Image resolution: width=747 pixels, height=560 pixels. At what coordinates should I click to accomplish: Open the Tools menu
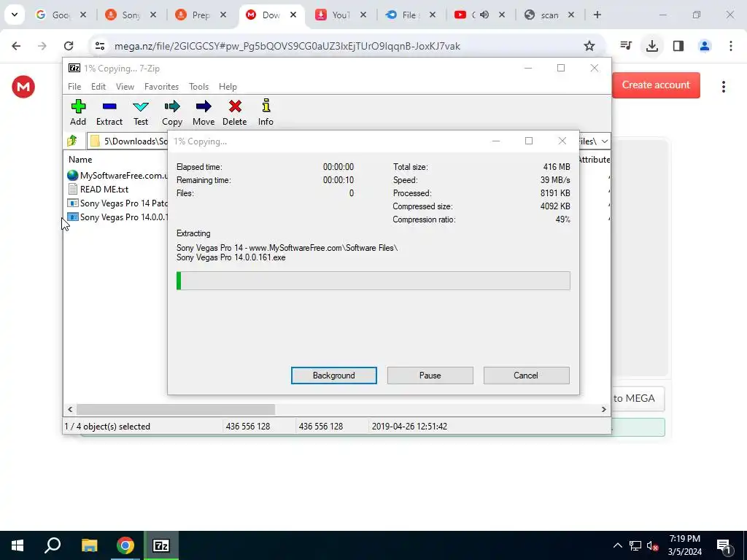pos(198,87)
